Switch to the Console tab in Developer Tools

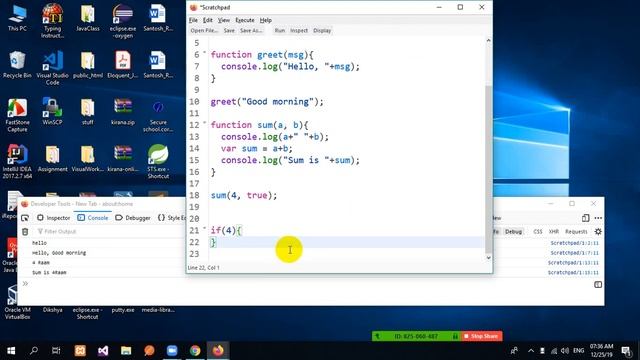(93, 218)
